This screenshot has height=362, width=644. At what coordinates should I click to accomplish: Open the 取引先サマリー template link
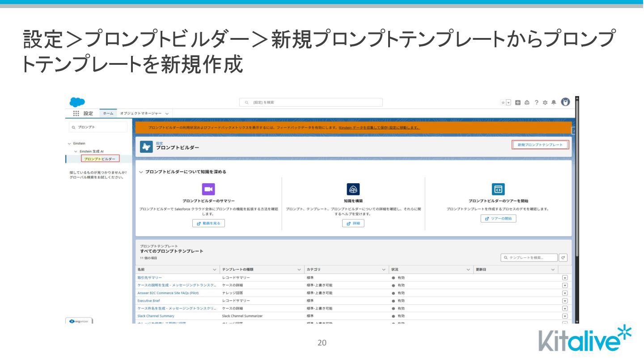pyautogui.click(x=150, y=278)
